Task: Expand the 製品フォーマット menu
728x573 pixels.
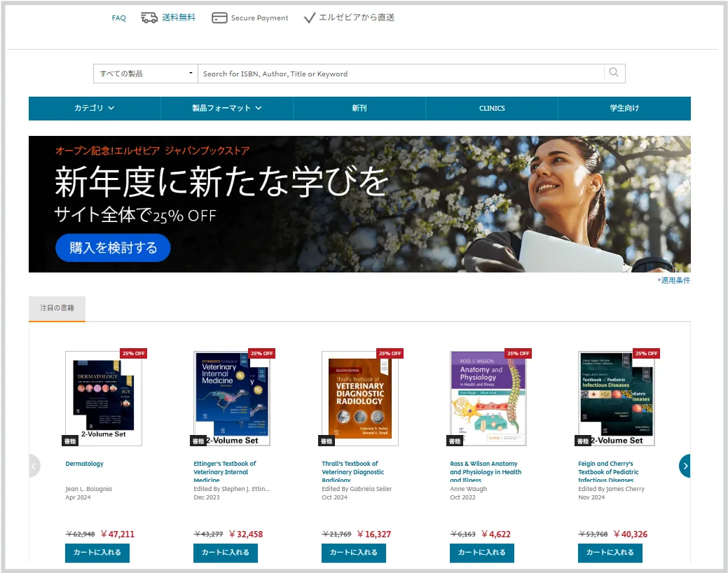Action: [x=226, y=109]
